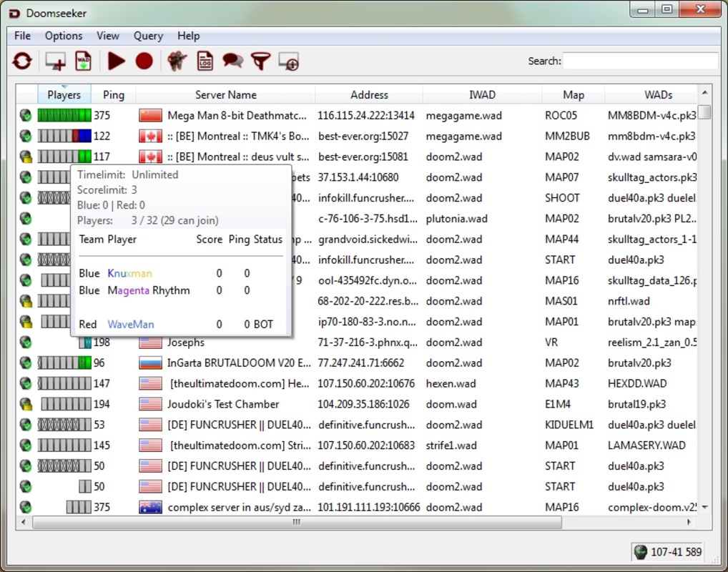Click the vertical scrollbar down arrow
This screenshot has height=572, width=728.
(705, 508)
